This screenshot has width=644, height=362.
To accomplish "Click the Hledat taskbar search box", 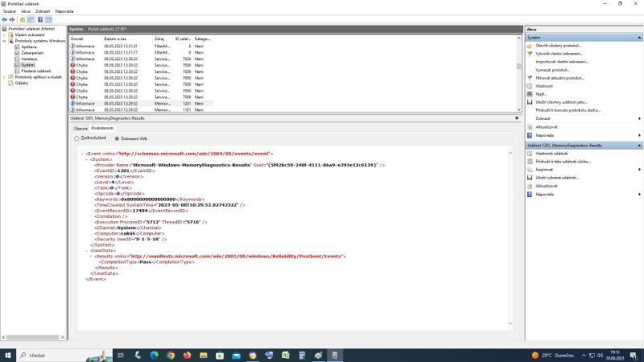I will pyautogui.click(x=64, y=356).
